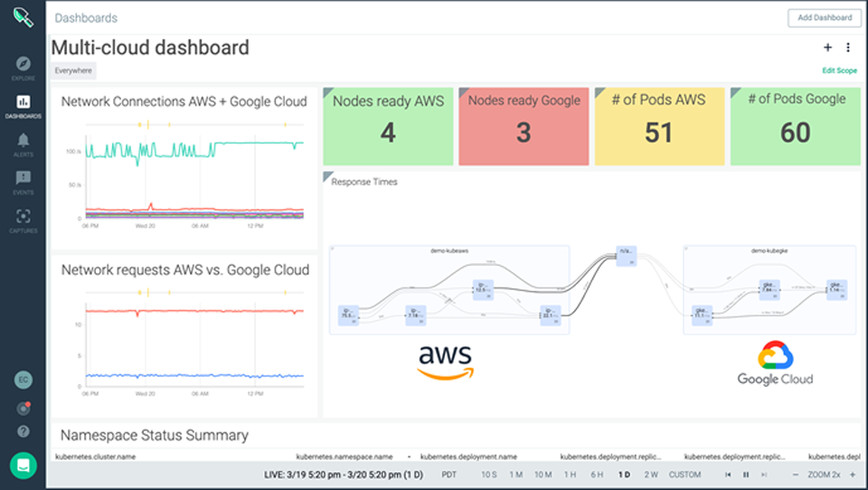Open Captures from the sidebar
868x490 pixels.
point(23,217)
